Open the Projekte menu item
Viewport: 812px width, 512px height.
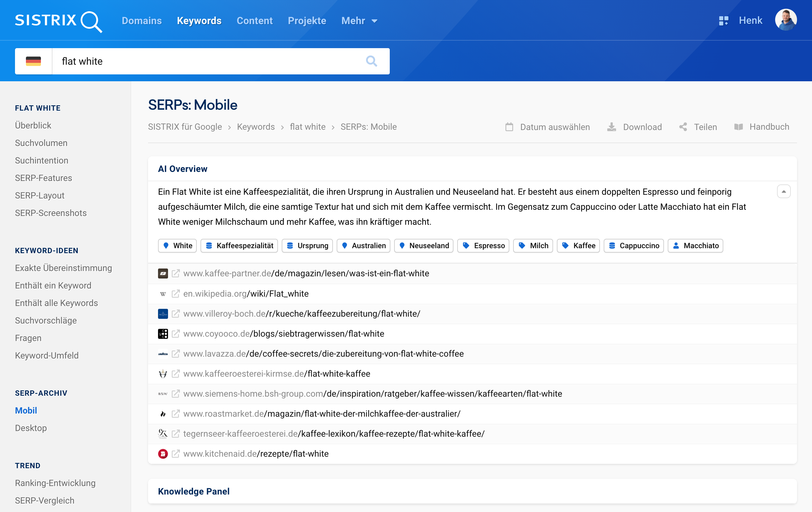pyautogui.click(x=307, y=21)
